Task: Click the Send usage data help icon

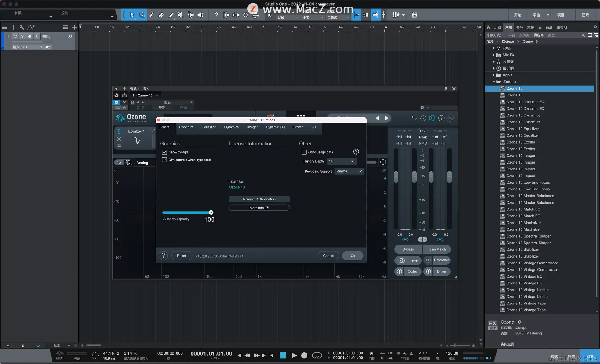Action: click(x=356, y=152)
